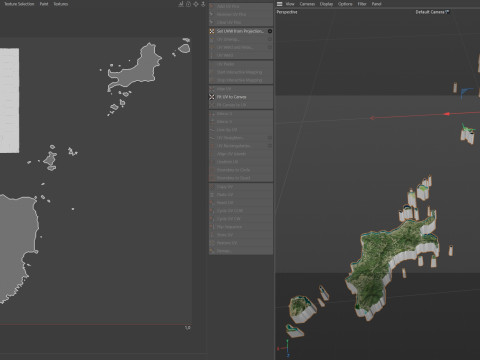Open the viewport View menu
Screen dimensions: 480x360
pyautogui.click(x=290, y=4)
